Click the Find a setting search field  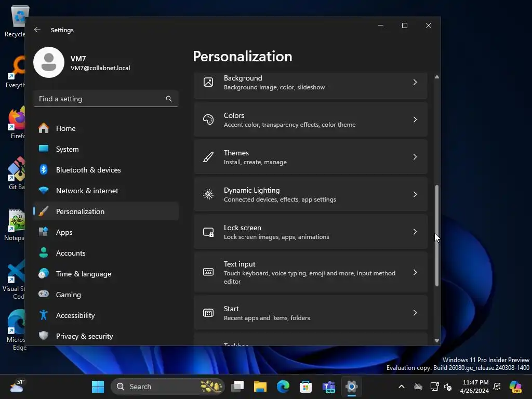click(x=106, y=99)
